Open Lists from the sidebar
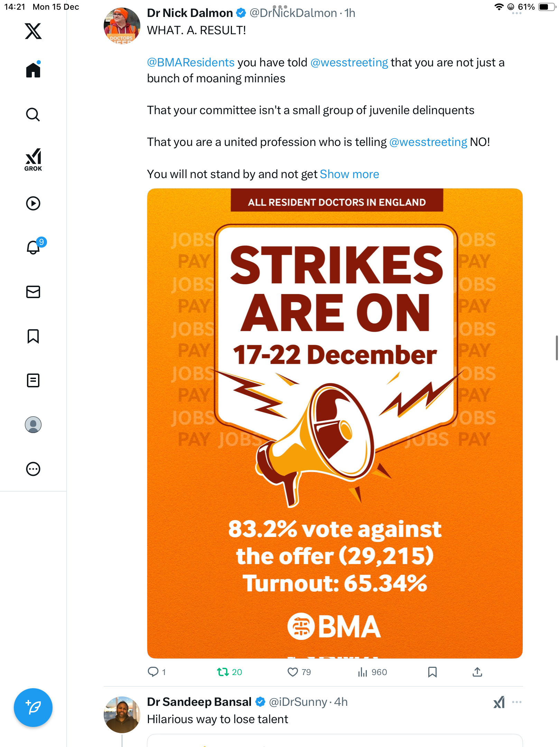This screenshot has height=747, width=560. point(33,380)
